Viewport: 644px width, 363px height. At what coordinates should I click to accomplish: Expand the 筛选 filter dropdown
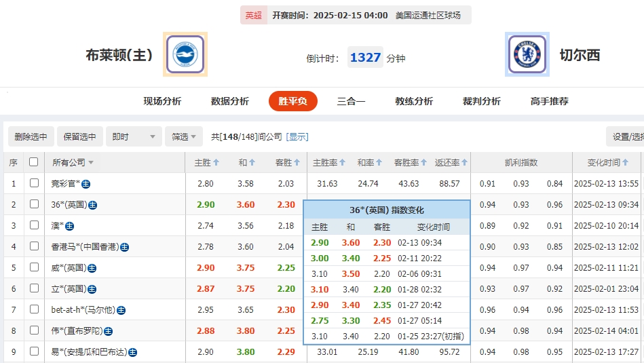184,136
